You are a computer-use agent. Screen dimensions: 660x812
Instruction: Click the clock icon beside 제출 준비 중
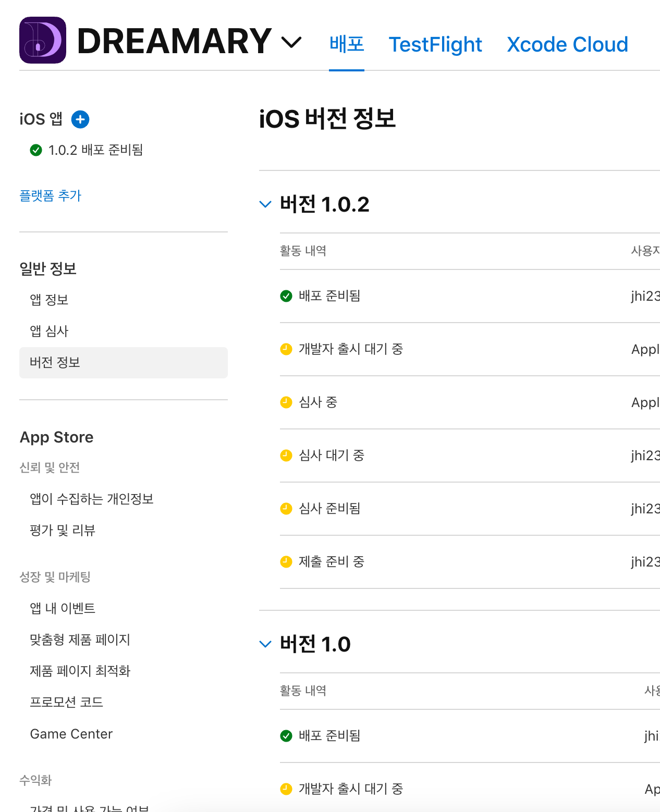coord(286,561)
